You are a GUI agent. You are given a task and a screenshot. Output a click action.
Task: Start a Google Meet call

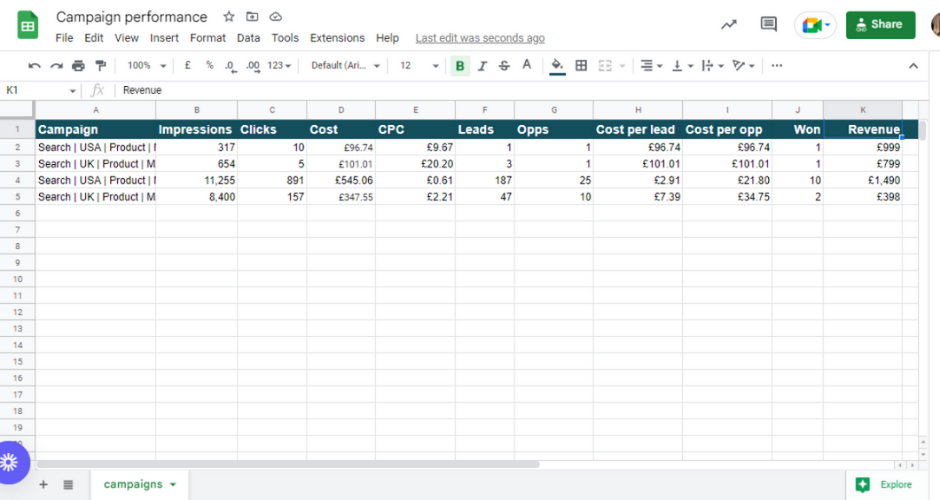tap(815, 25)
